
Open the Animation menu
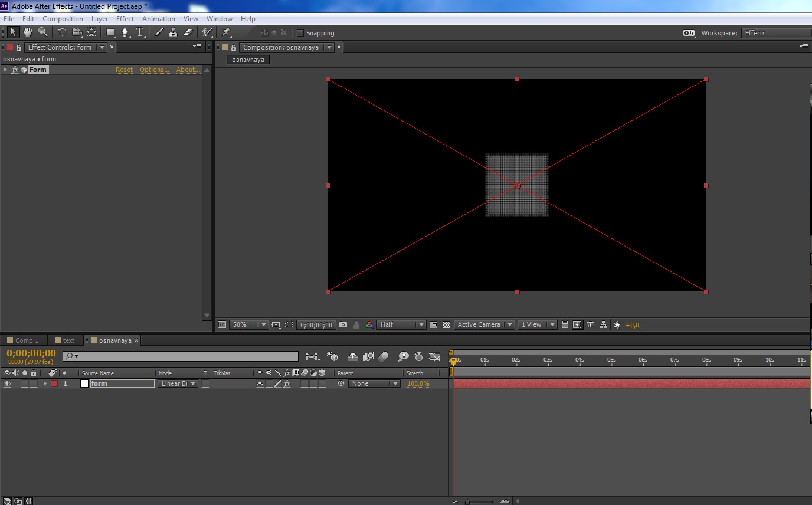[159, 19]
